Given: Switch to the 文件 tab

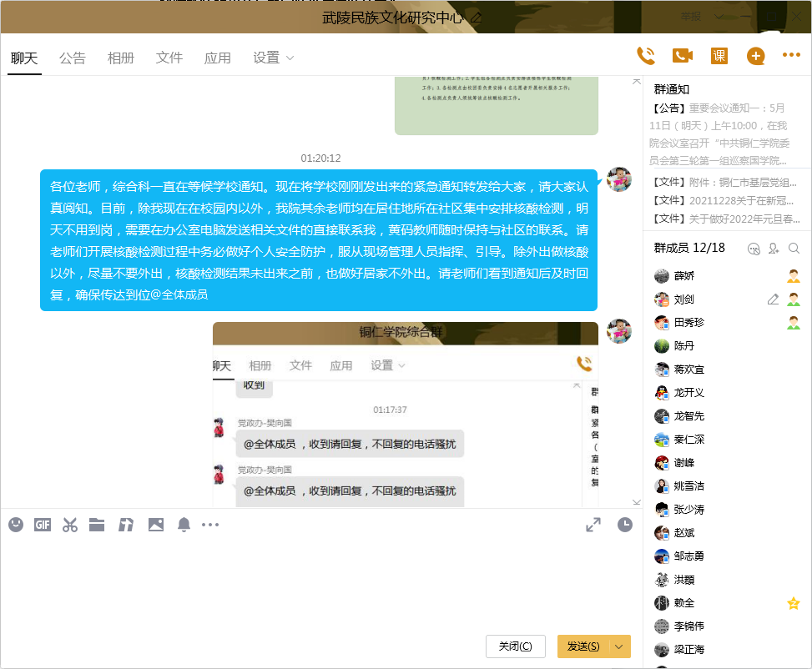Looking at the screenshot, I should (x=169, y=58).
